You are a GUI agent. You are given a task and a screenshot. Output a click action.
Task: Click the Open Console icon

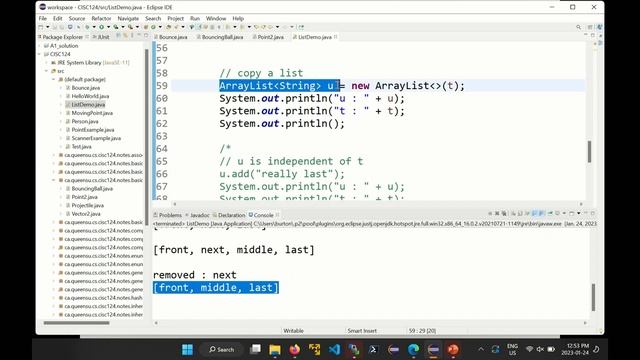tap(571, 213)
